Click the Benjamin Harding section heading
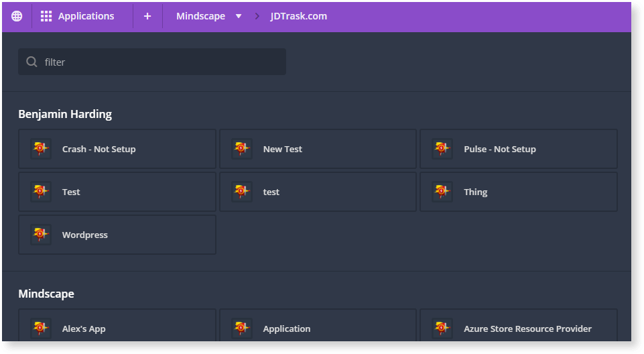The image size is (644, 354). [x=65, y=114]
